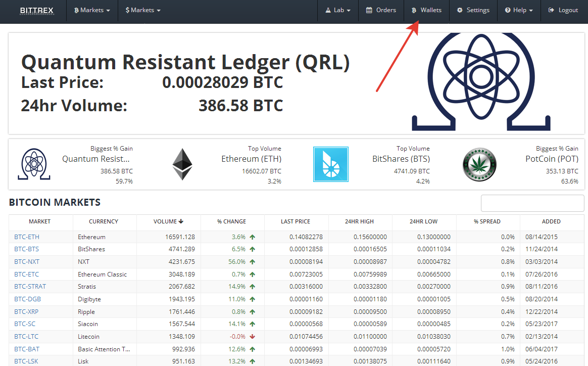Click the Bittrex logo in navbar
Image resolution: width=588 pixels, height=366 pixels.
coord(36,10)
